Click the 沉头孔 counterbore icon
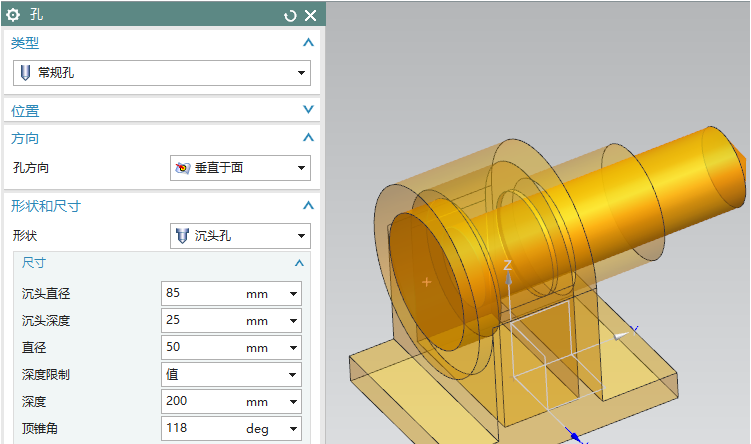This screenshot has width=751, height=444. tap(182, 236)
